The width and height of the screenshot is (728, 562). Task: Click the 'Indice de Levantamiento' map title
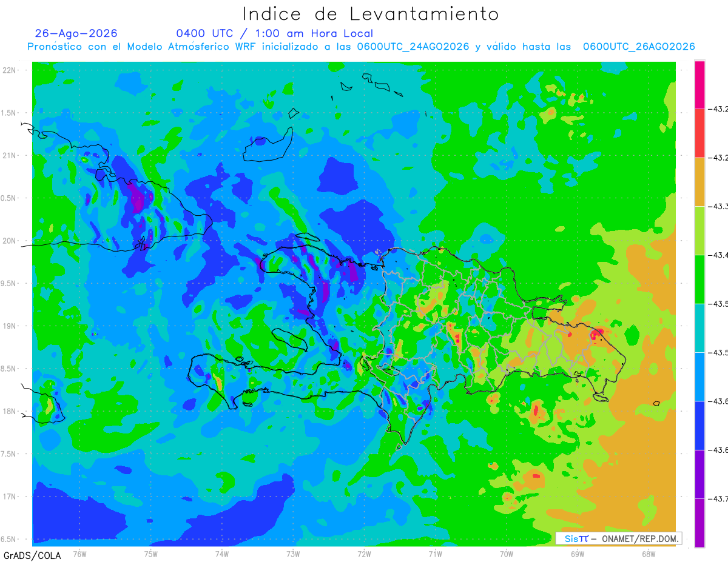tap(370, 14)
